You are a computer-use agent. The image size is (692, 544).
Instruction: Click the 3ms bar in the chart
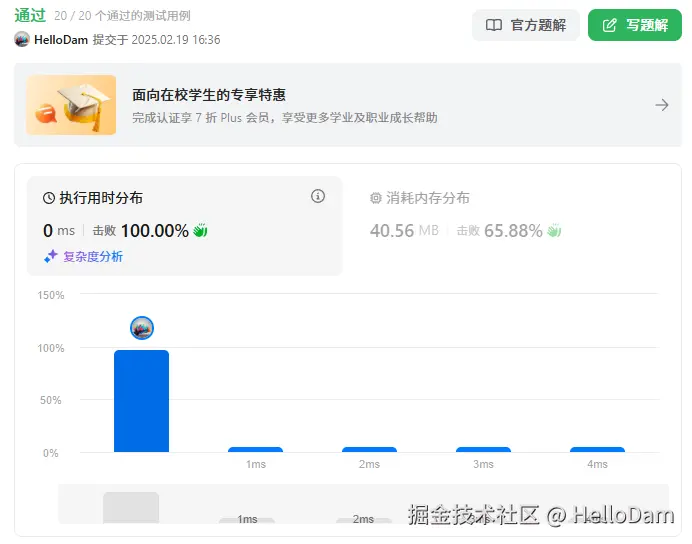[x=483, y=450]
